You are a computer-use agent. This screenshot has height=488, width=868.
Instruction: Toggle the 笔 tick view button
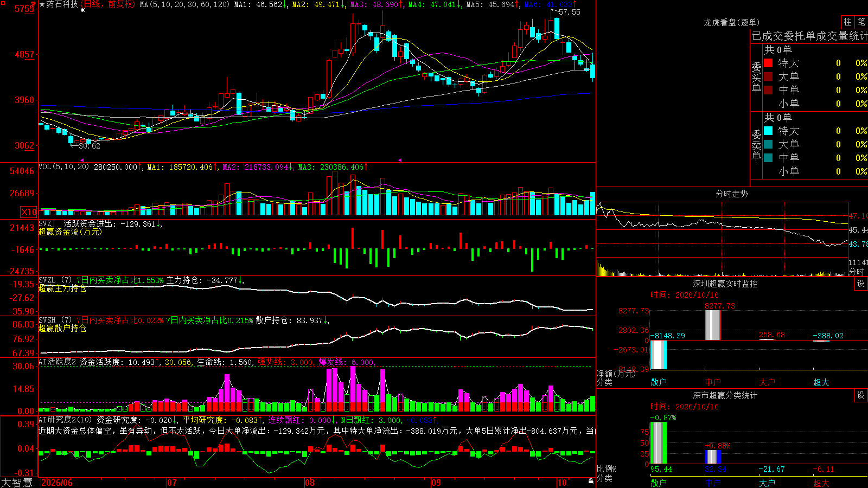click(x=861, y=22)
